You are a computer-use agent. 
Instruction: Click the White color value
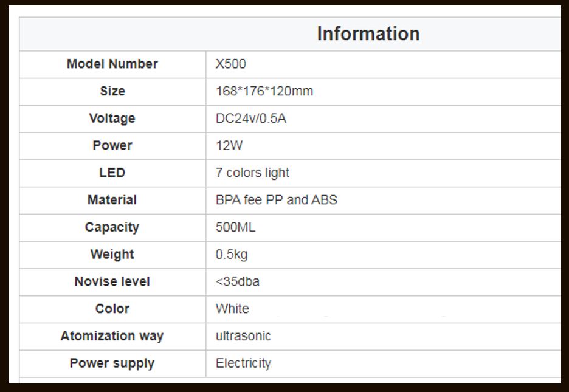[232, 309]
